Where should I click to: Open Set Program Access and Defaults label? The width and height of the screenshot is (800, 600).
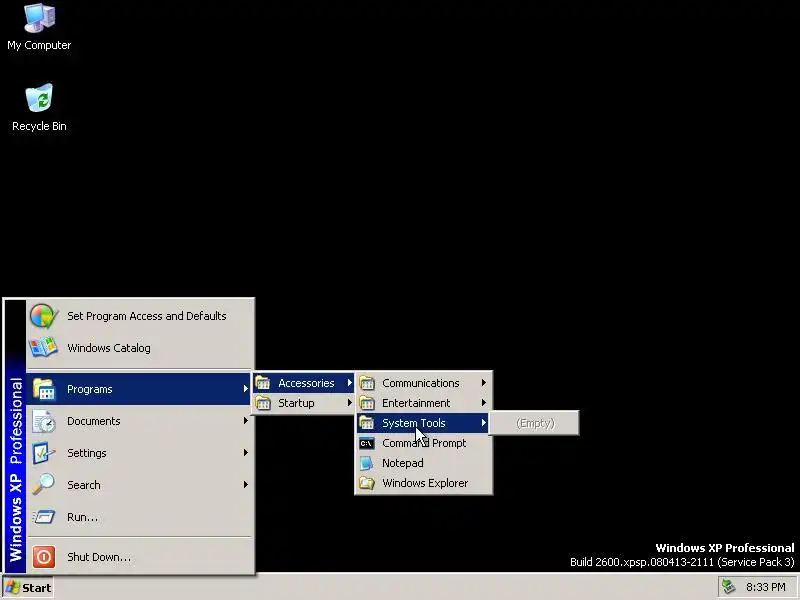(147, 316)
